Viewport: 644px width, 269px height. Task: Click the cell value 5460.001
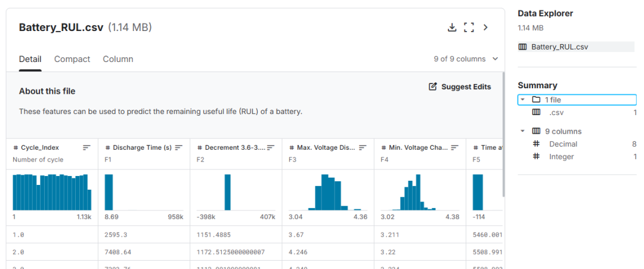pyautogui.click(x=488, y=235)
